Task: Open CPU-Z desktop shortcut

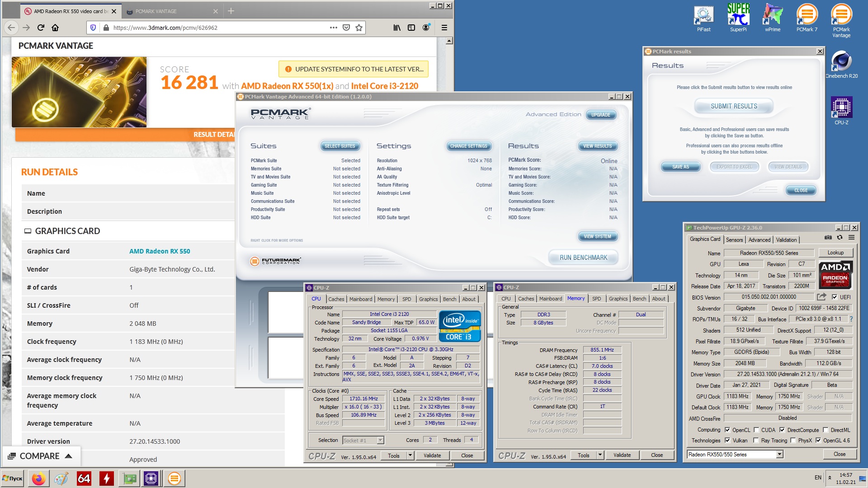Action: click(x=841, y=111)
